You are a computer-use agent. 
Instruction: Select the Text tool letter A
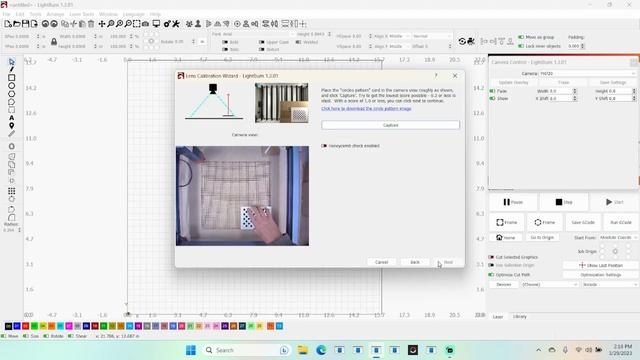pyautogui.click(x=11, y=118)
